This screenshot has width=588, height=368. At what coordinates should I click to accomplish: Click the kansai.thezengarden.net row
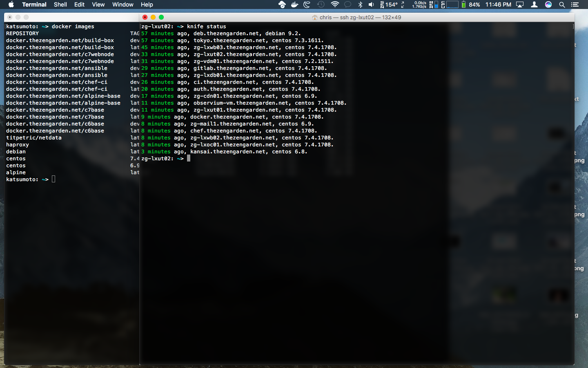pos(224,152)
